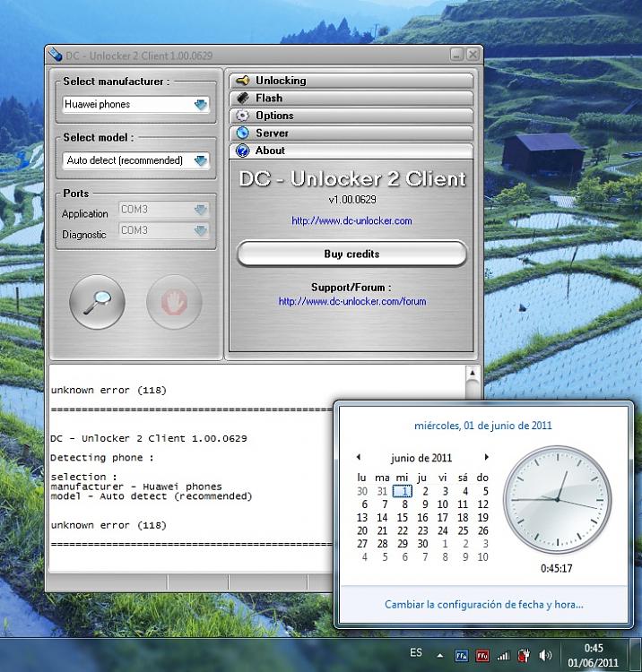
Task: Go to next month in calendar
Action: point(487,458)
